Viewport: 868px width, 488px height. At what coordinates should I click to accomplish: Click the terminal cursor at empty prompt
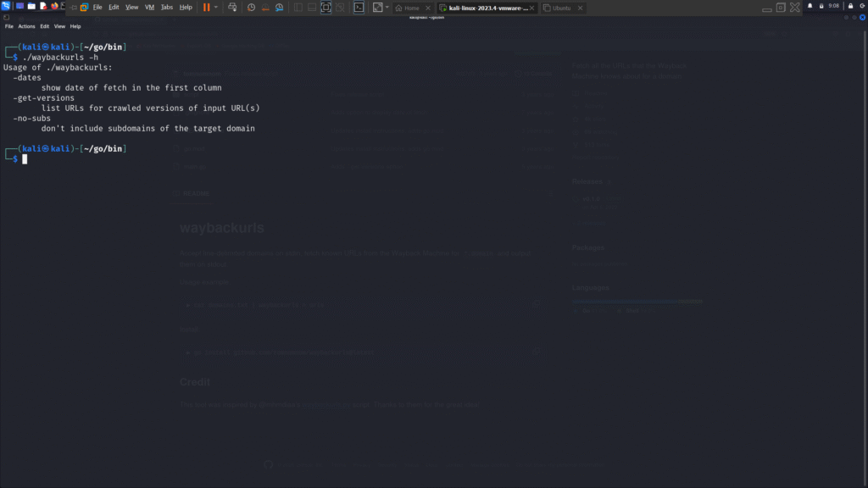pyautogui.click(x=25, y=159)
